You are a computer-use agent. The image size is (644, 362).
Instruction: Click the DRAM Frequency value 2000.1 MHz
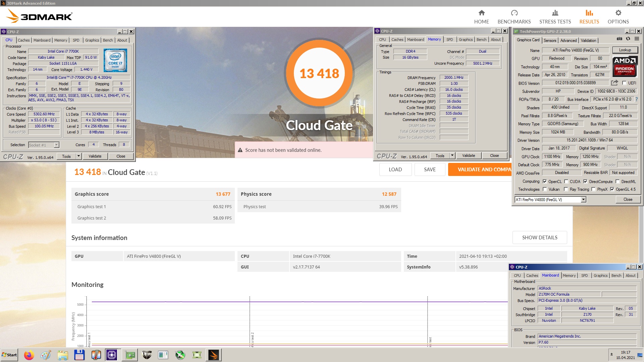pos(454,77)
